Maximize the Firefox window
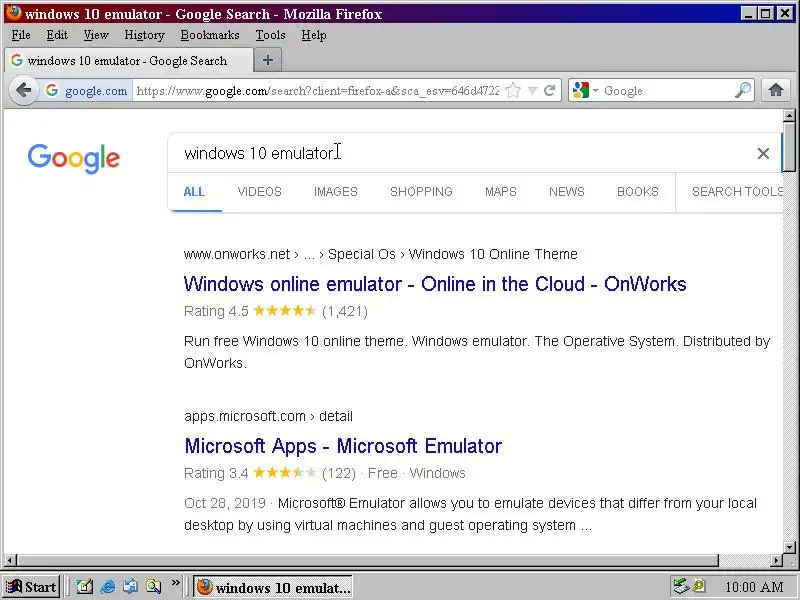This screenshot has width=800, height=600. tap(765, 14)
